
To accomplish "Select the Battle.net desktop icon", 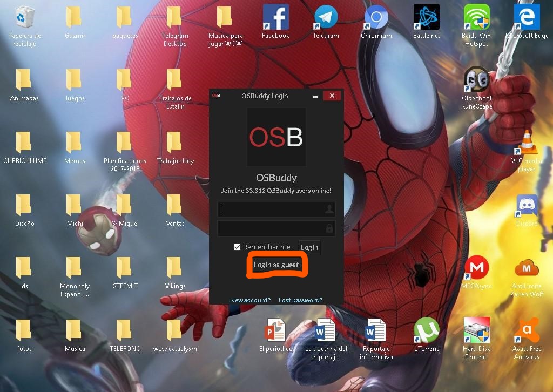I will (x=427, y=22).
